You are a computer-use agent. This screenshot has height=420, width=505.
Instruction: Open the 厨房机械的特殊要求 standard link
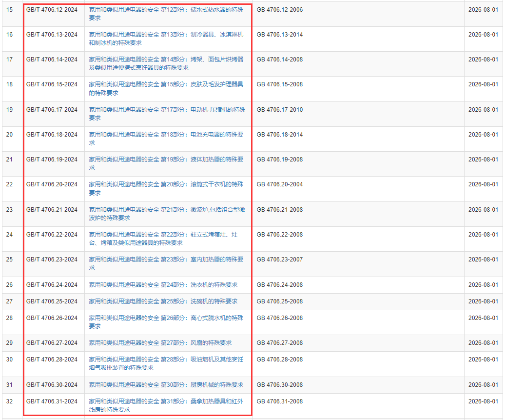[x=166, y=385]
